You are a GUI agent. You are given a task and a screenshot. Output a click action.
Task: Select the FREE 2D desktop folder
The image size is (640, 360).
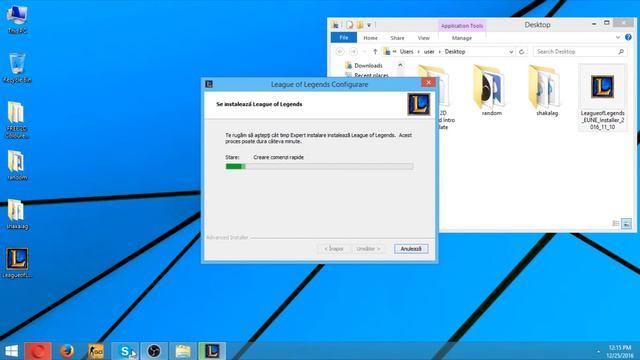17,120
